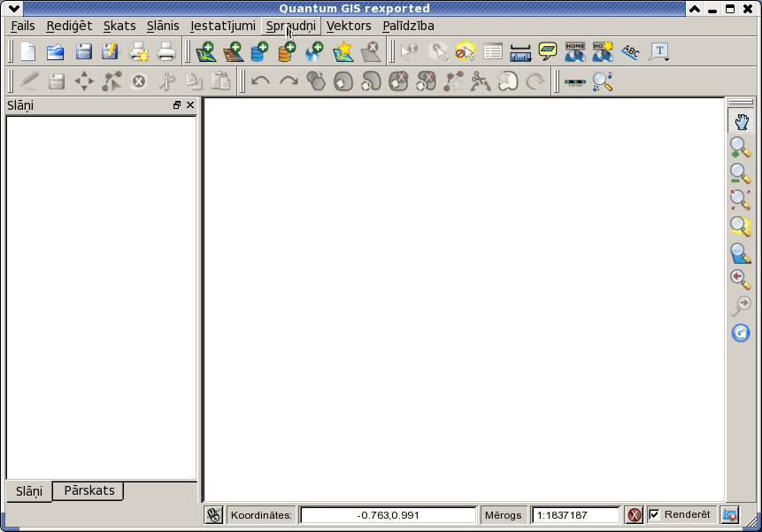Open the Palīdzība menu
This screenshot has height=532, width=762.
pos(408,26)
